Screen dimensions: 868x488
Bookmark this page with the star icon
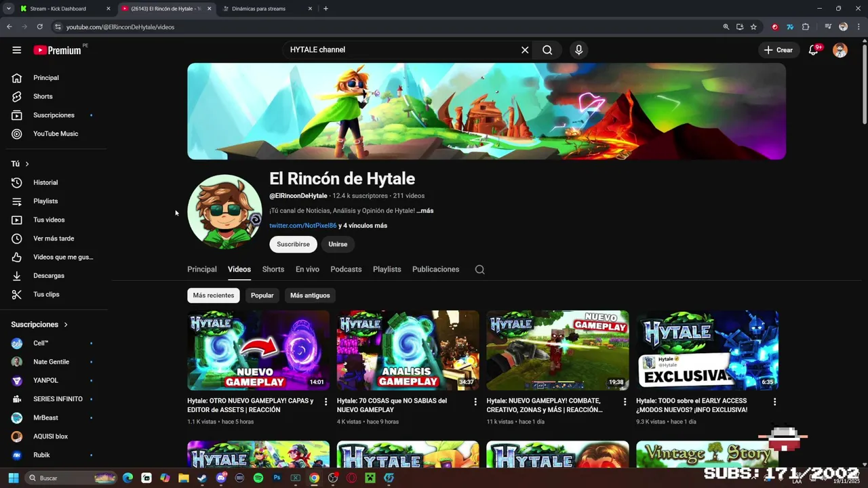(x=753, y=27)
